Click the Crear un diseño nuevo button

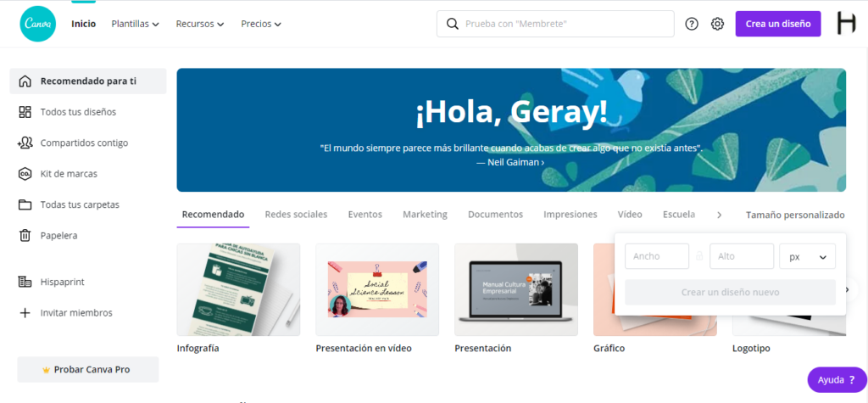(x=730, y=292)
